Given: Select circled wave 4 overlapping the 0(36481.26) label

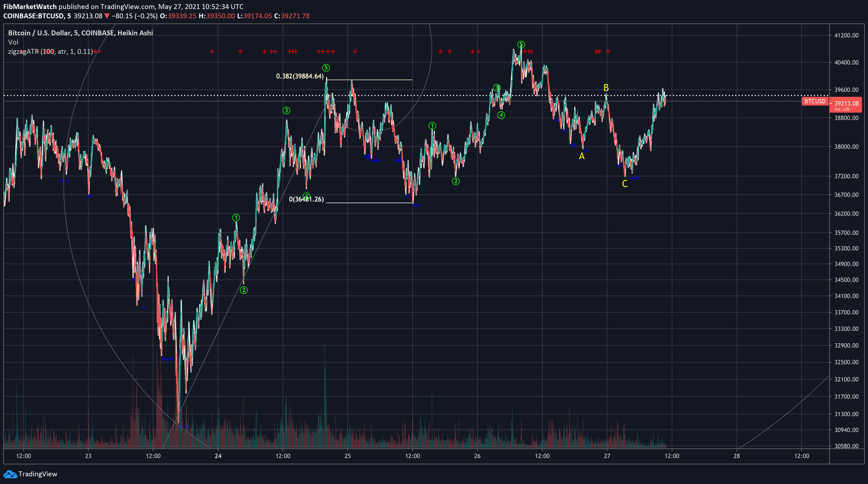Looking at the screenshot, I should click(x=306, y=196).
